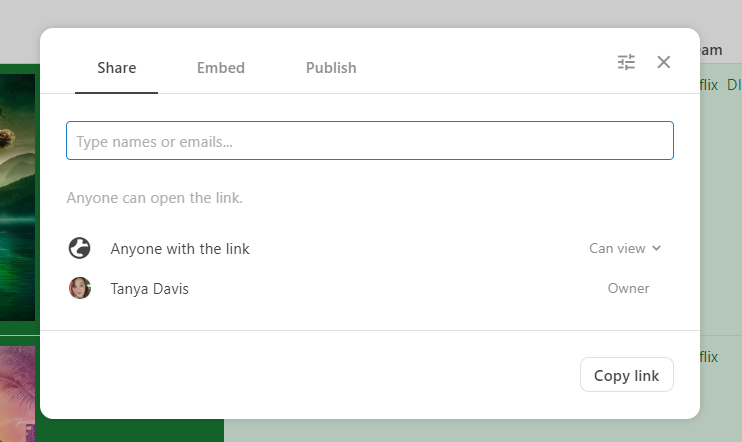Click the Tanya Davis name
The width and height of the screenshot is (742, 442).
(149, 288)
